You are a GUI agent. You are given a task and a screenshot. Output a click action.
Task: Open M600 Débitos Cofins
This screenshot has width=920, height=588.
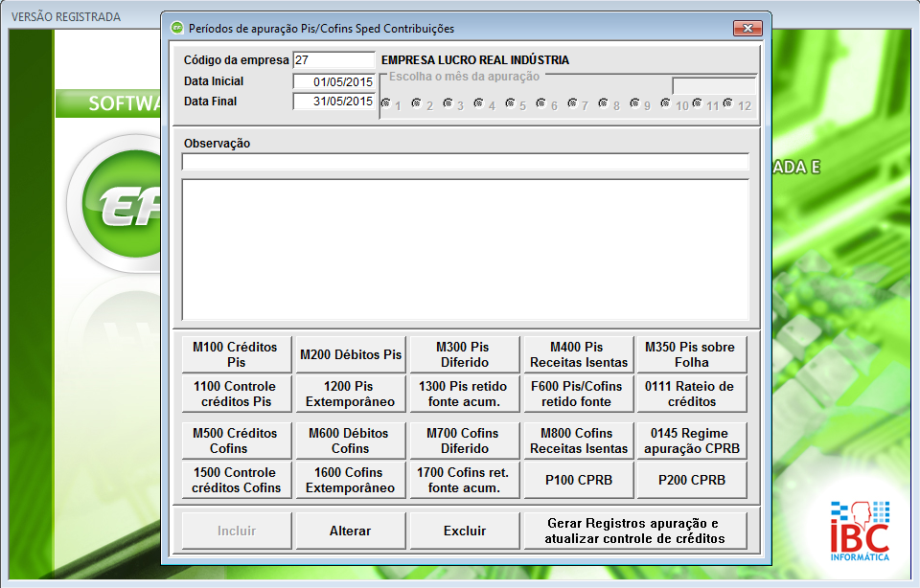coord(351,441)
